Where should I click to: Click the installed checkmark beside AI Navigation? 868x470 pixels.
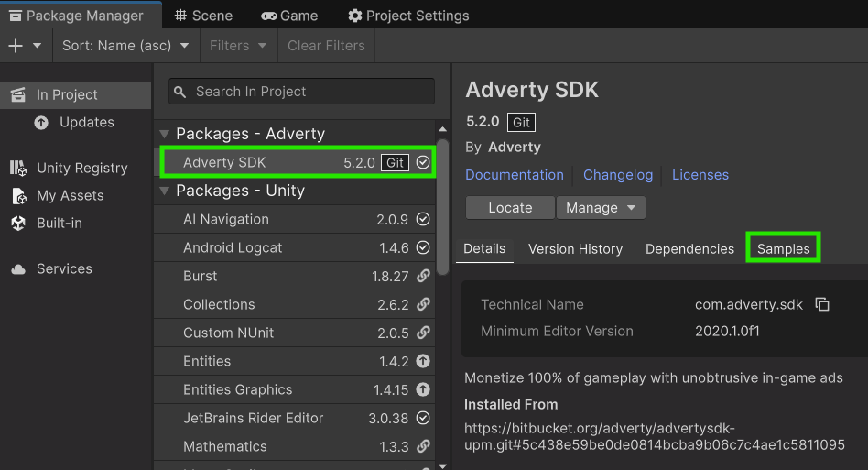pos(423,219)
